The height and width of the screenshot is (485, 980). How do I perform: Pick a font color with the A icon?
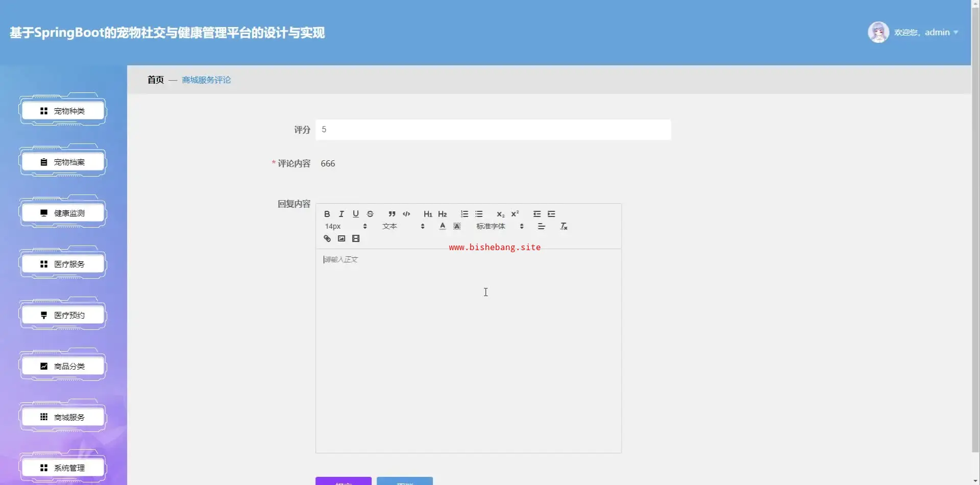click(x=443, y=226)
